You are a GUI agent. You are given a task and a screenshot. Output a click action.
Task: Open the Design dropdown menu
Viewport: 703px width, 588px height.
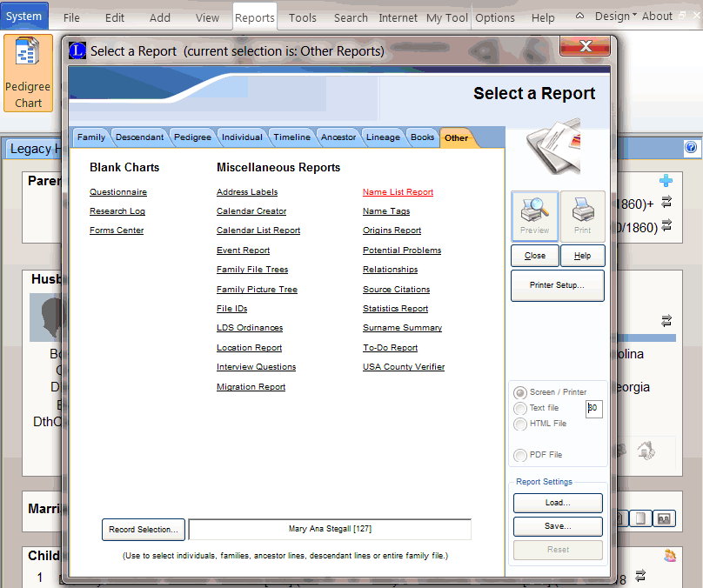pyautogui.click(x=614, y=17)
